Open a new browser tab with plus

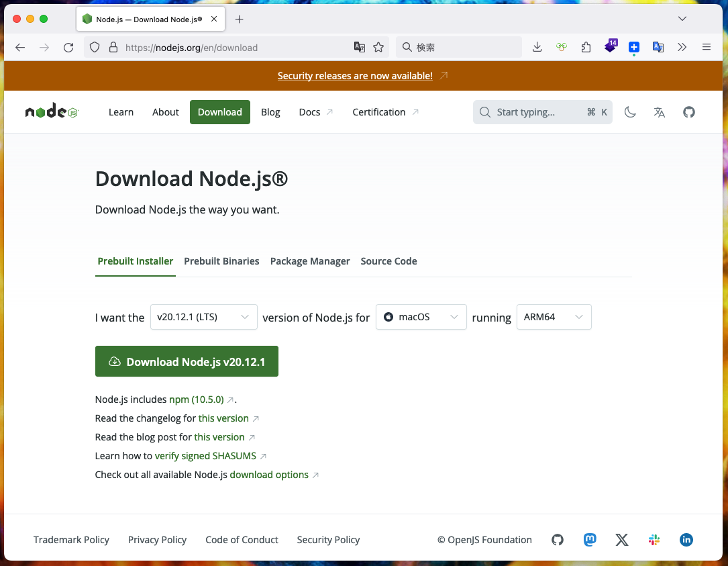(239, 19)
